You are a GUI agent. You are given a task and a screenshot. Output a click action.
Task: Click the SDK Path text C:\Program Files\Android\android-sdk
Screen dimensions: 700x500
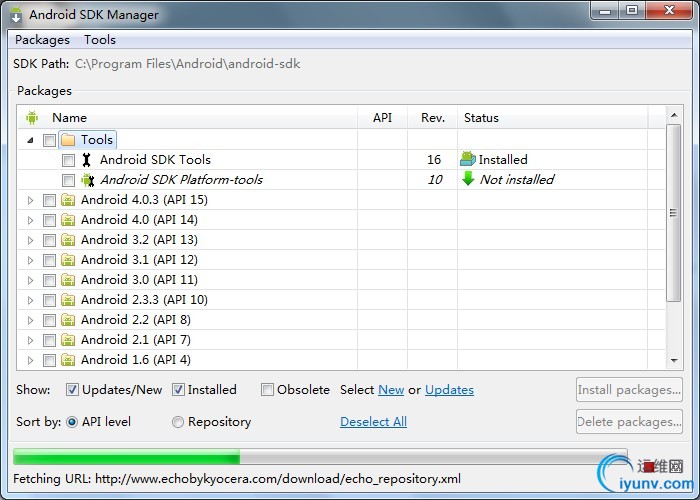[x=188, y=64]
